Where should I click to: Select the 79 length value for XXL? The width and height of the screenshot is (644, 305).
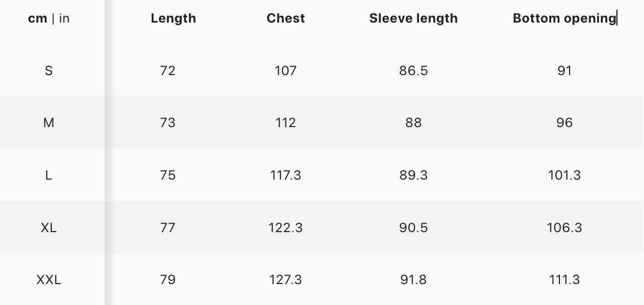click(x=167, y=280)
